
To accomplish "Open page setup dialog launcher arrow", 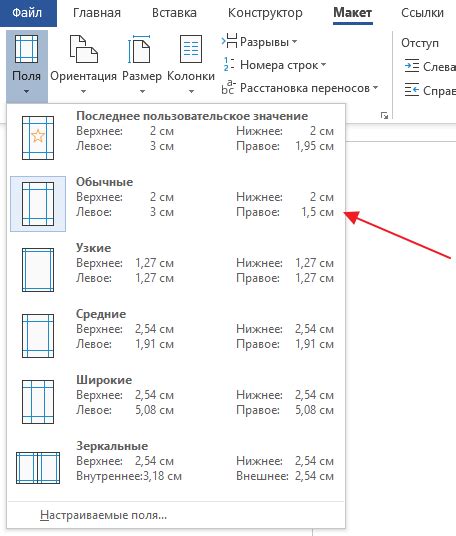I will (x=384, y=115).
